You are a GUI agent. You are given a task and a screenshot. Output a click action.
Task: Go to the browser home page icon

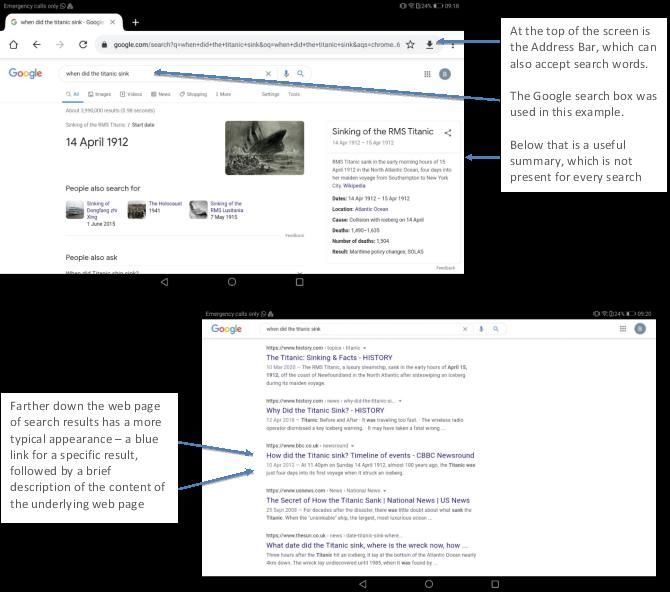tap(14, 44)
